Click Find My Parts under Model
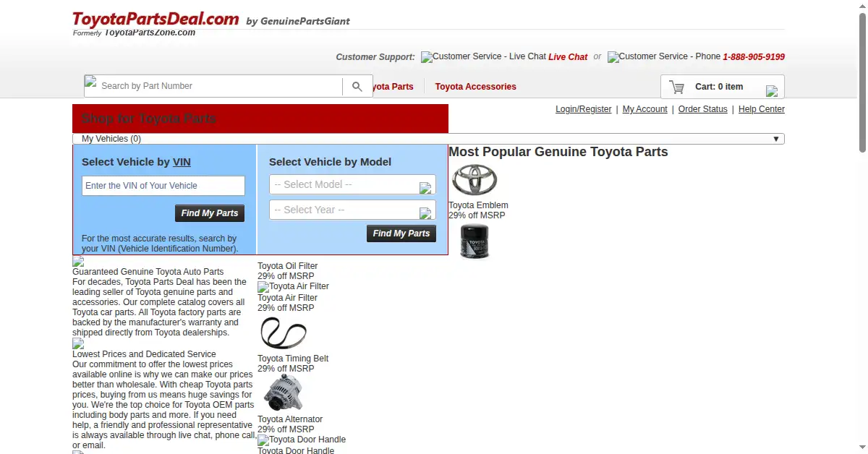Screen dimensions: 868x454 pos(401,234)
